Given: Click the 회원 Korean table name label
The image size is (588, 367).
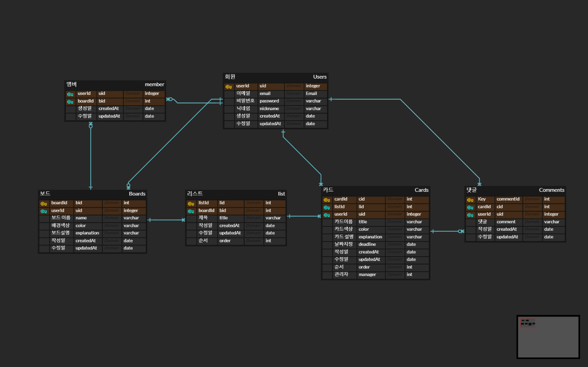Looking at the screenshot, I should (230, 77).
